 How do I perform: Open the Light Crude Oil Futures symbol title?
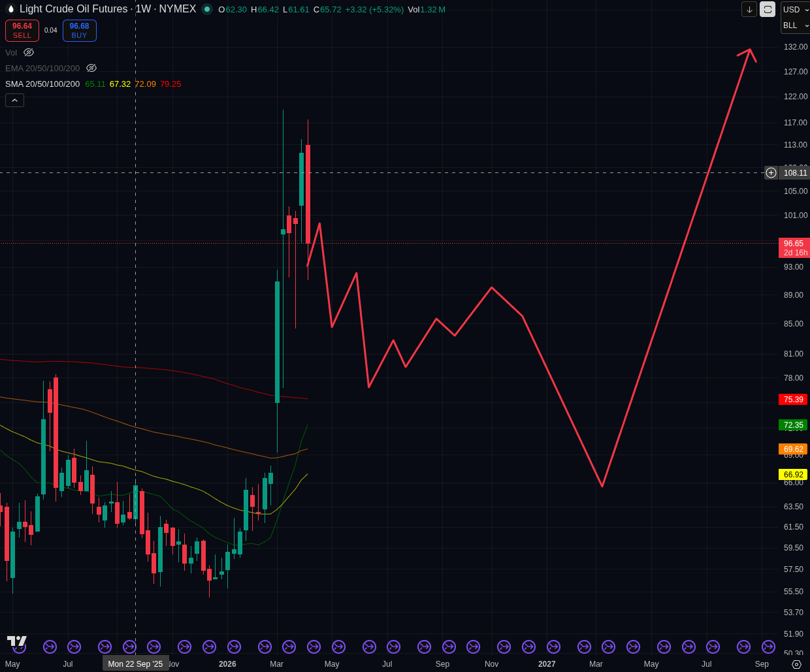[x=108, y=9]
